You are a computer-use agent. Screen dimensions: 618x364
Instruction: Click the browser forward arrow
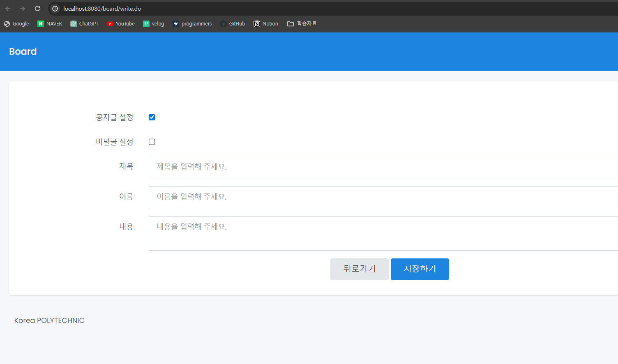23,9
